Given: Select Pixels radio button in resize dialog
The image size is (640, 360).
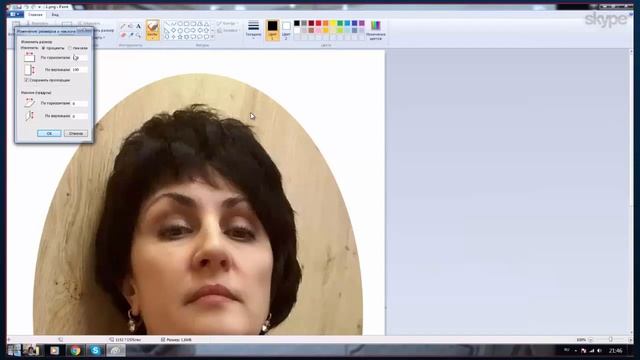Looking at the screenshot, I should pyautogui.click(x=70, y=48).
